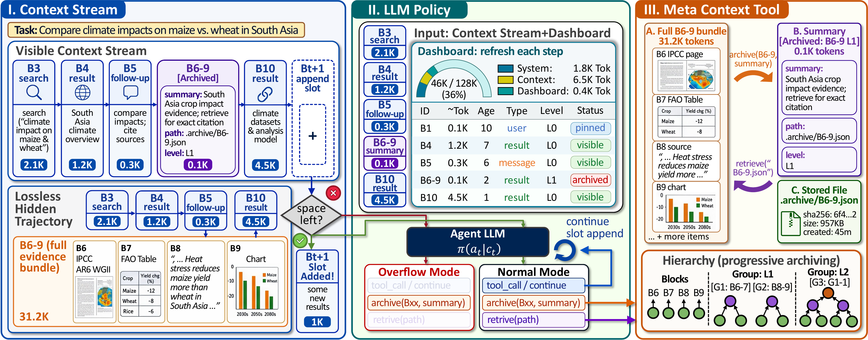Click the chain link icon in B10 result

click(265, 94)
